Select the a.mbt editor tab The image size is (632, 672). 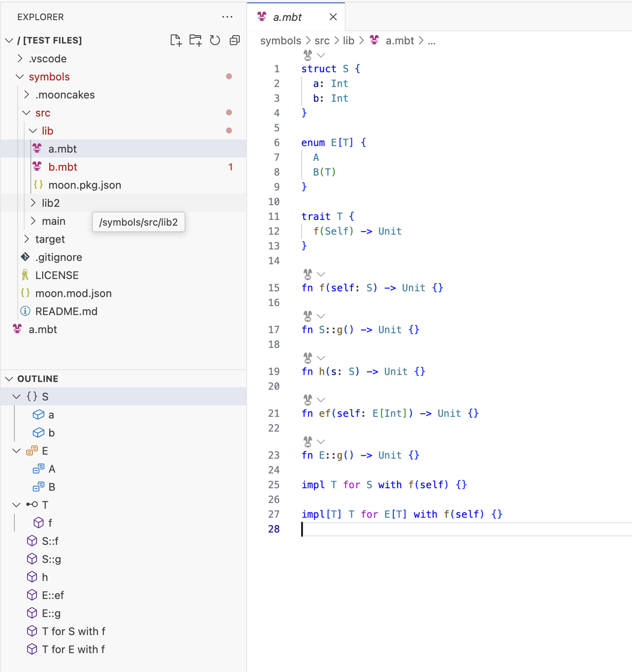[x=287, y=17]
